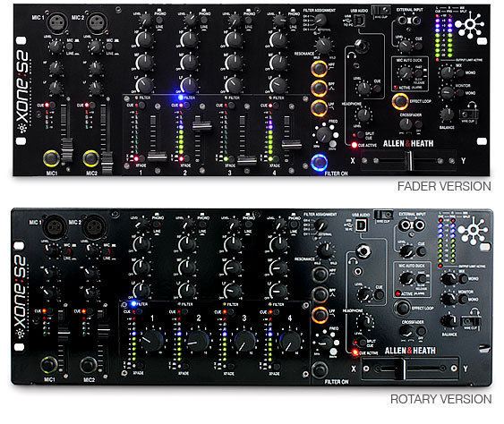The width and height of the screenshot is (504, 424).
Task: Click the MIC1 fader on rotary version
Action: coord(64,333)
